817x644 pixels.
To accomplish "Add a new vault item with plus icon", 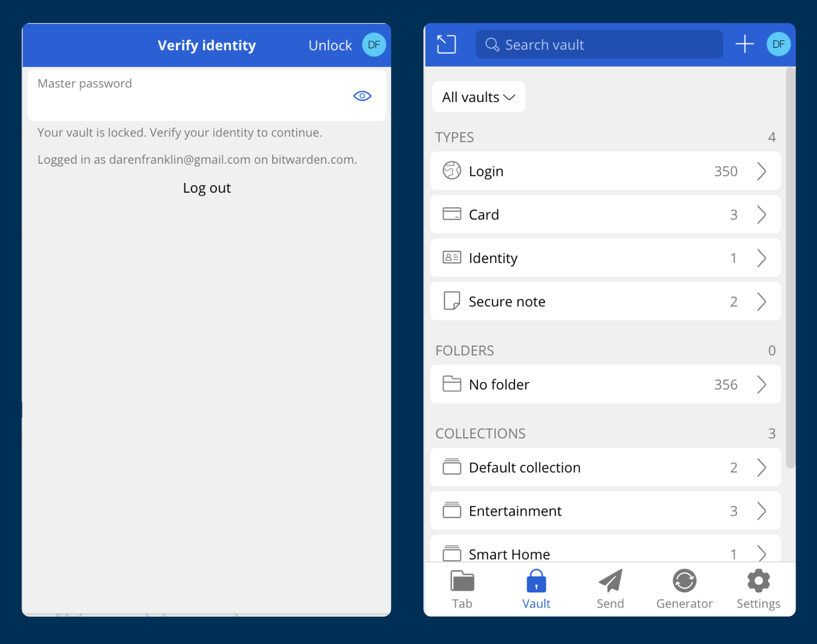I will pyautogui.click(x=745, y=44).
